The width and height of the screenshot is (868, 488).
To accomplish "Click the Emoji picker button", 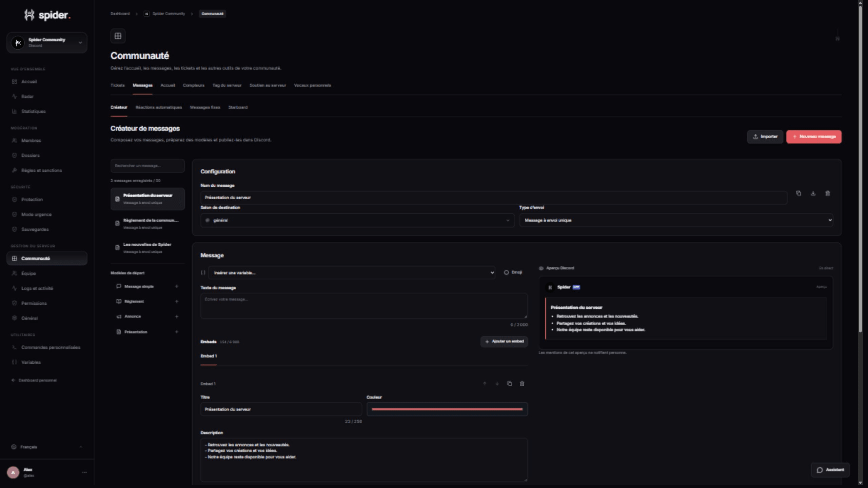I will click(513, 272).
